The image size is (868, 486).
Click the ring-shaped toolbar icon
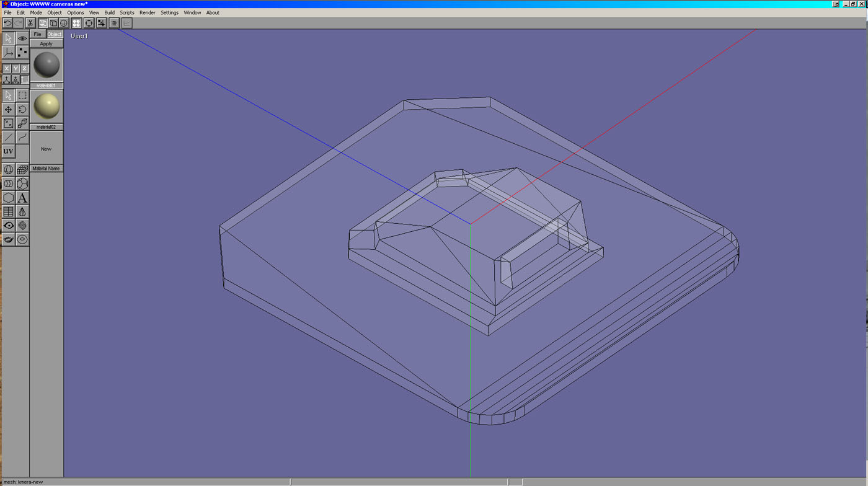pyautogui.click(x=89, y=23)
